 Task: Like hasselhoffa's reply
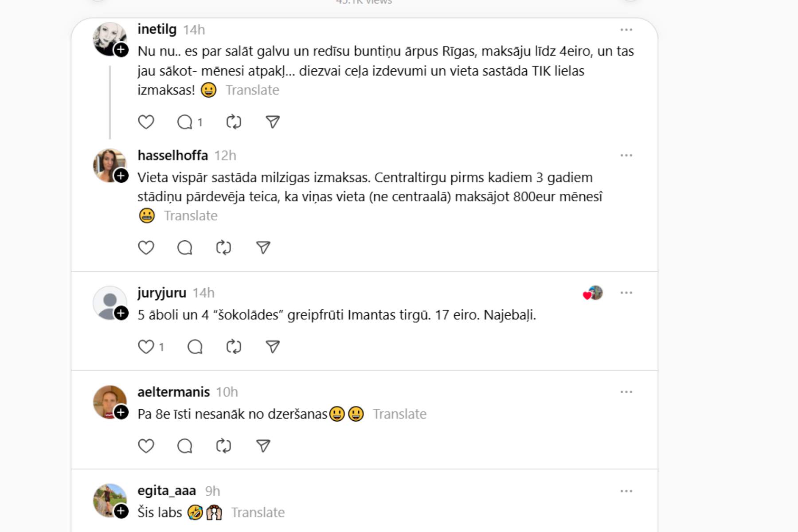(146, 247)
